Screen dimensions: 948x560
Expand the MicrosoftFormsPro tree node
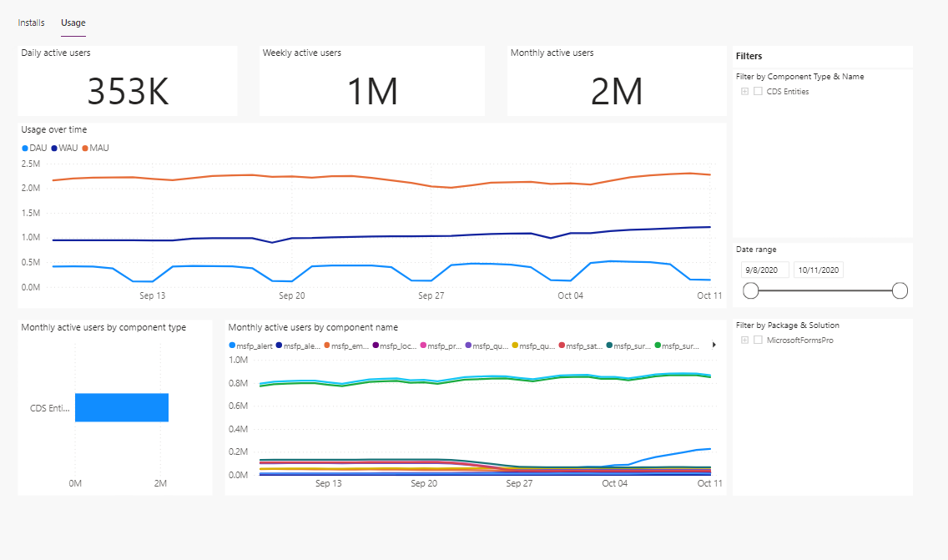[x=744, y=341]
